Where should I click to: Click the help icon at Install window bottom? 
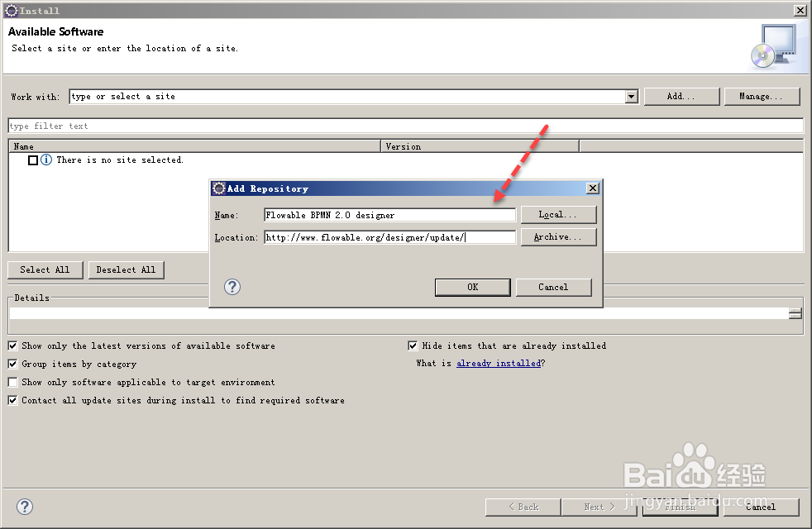[24, 507]
